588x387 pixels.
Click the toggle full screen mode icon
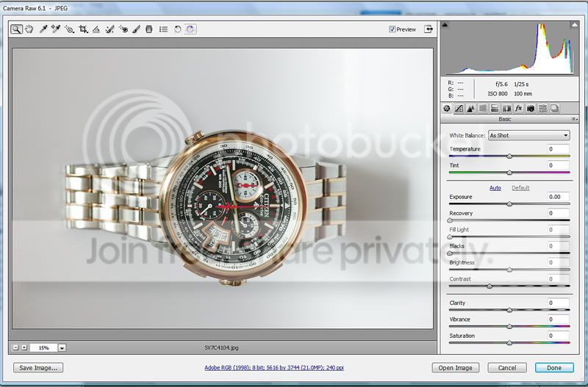428,29
